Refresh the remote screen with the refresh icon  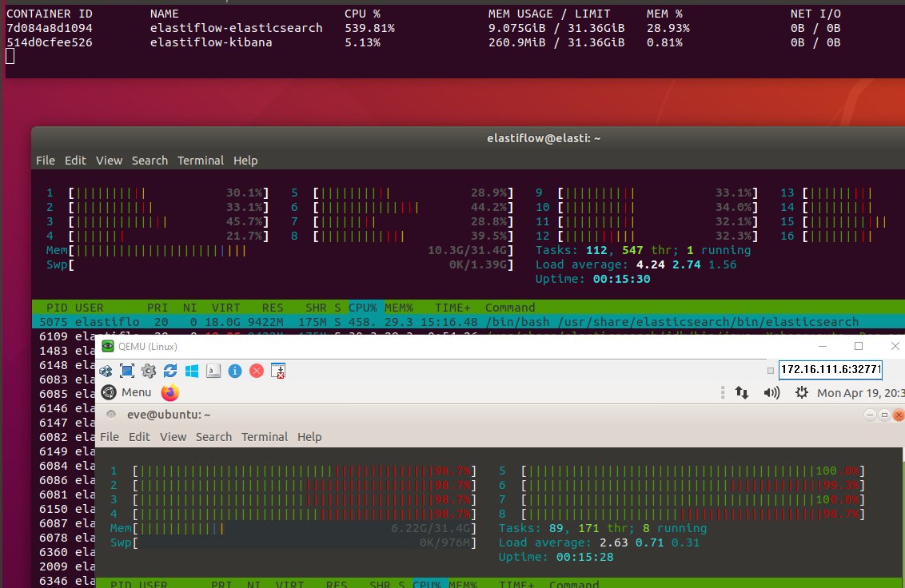[x=169, y=371]
